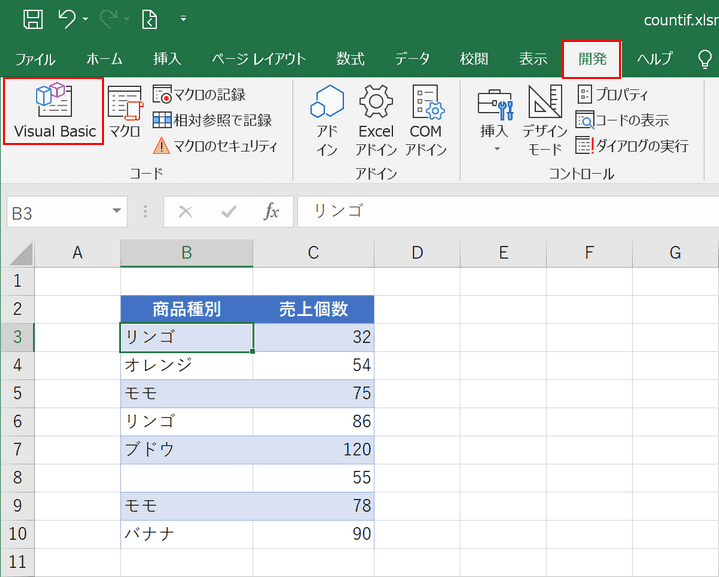
Task: Select the cell containing オレンジ
Action: pos(187,365)
